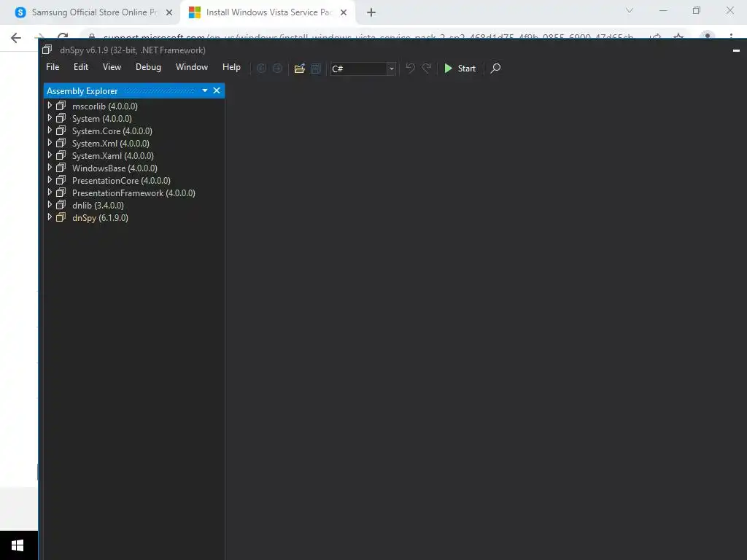This screenshot has width=747, height=560.
Task: Click the Undo toolbar icon
Action: (x=410, y=69)
